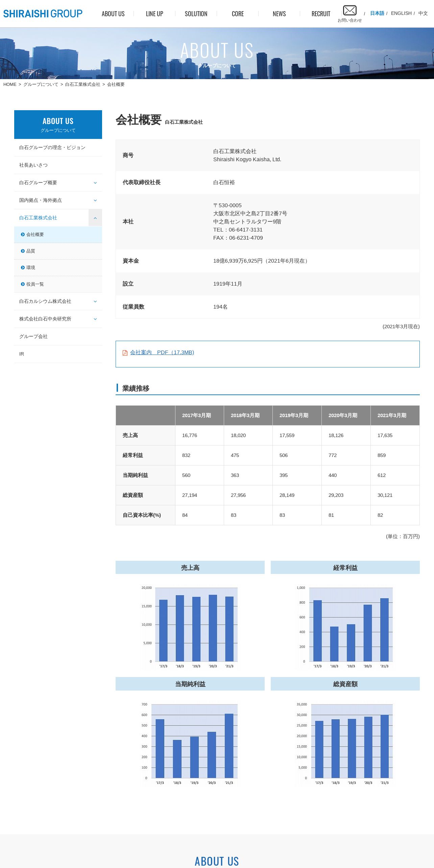Open SOLUTION menu item
This screenshot has height=868, width=434.
pos(196,14)
